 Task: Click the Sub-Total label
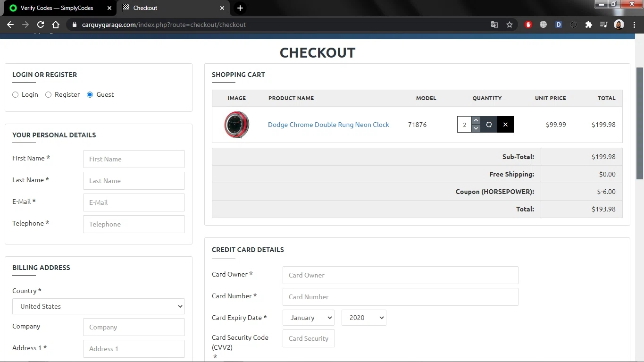tap(518, 157)
